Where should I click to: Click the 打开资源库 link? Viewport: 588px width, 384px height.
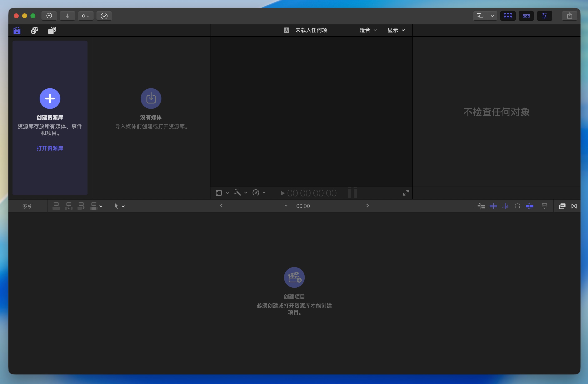coord(50,148)
